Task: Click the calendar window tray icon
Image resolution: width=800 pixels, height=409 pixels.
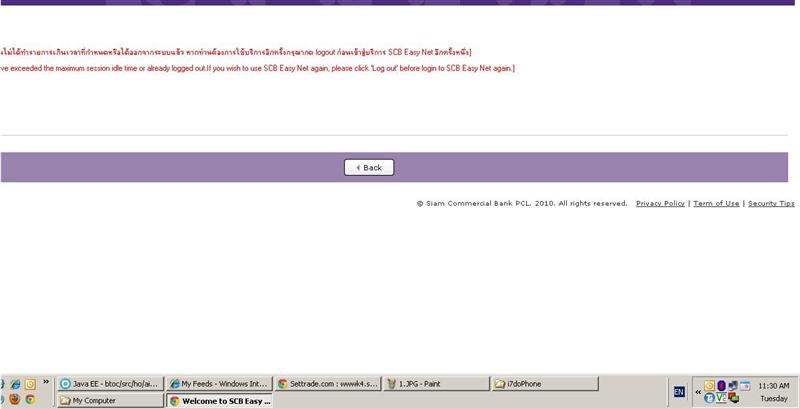Action: (745, 386)
